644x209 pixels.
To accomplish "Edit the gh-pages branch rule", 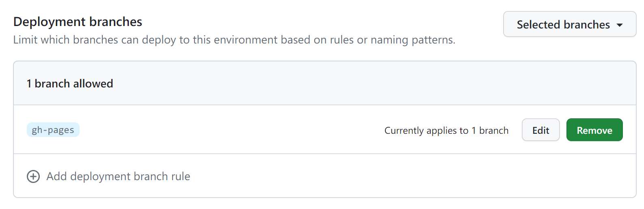I will 540,130.
